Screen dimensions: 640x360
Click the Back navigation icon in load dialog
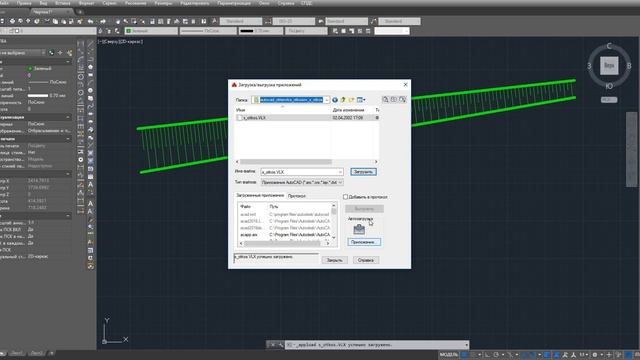[335, 100]
